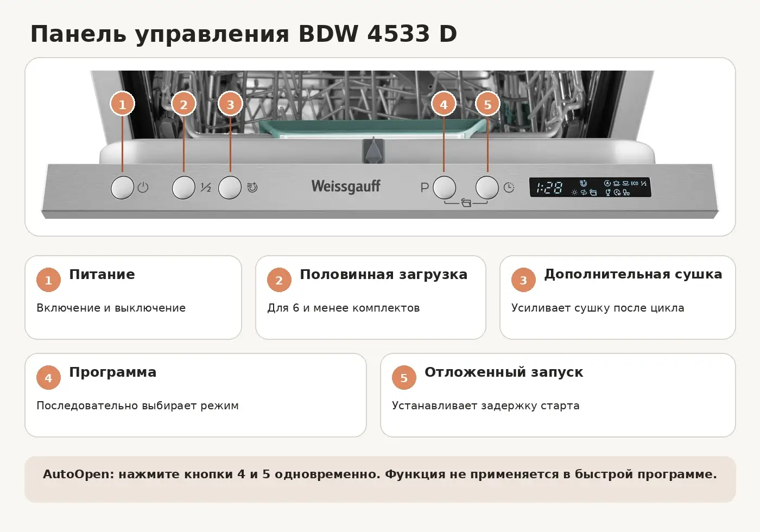Click the Auto program (A) indicator on the display

click(x=607, y=183)
